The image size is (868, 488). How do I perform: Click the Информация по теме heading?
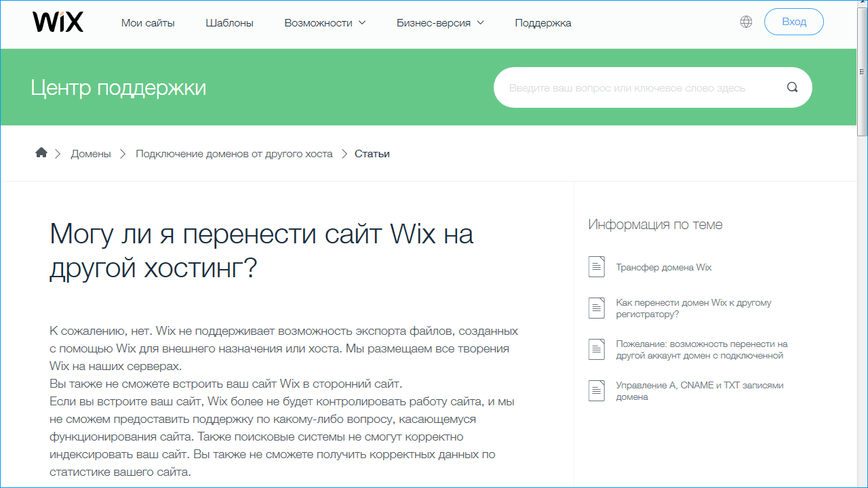(656, 224)
